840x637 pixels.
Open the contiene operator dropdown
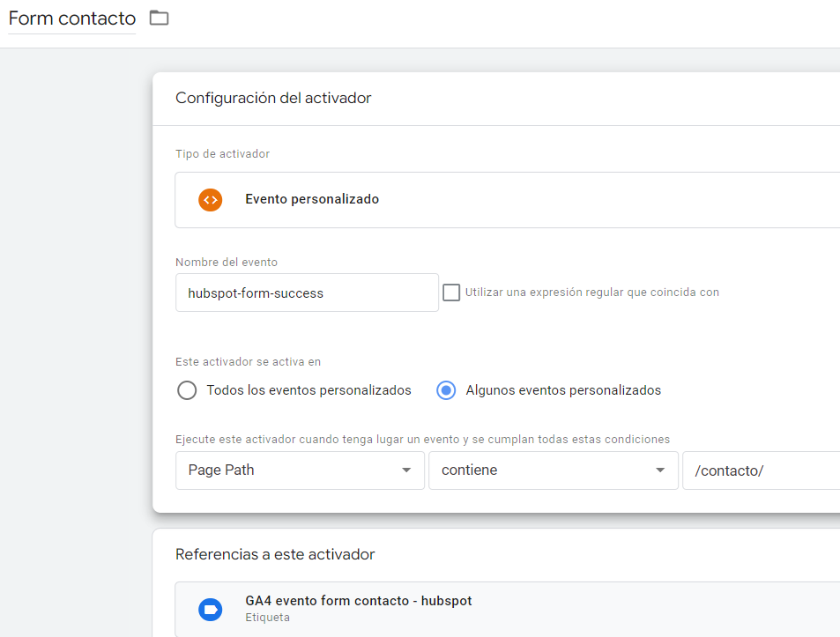(542, 470)
